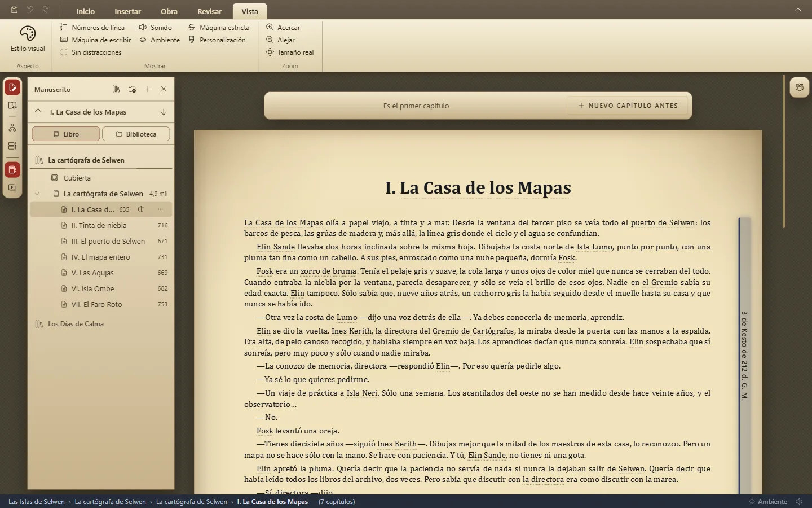Enable Sin distracciones mode
The height and width of the screenshot is (508, 812).
click(x=91, y=52)
